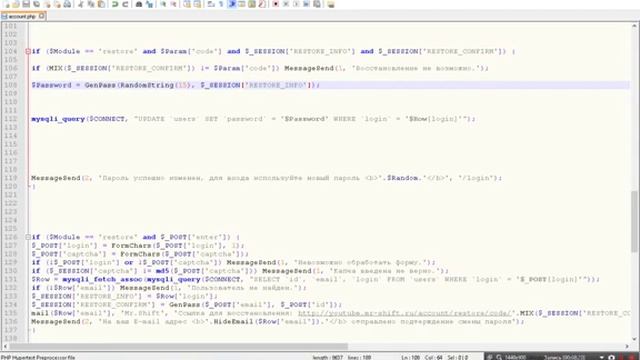Click the Zoom In toolbar icon
This screenshot has width=640, height=360.
[x=162, y=4]
